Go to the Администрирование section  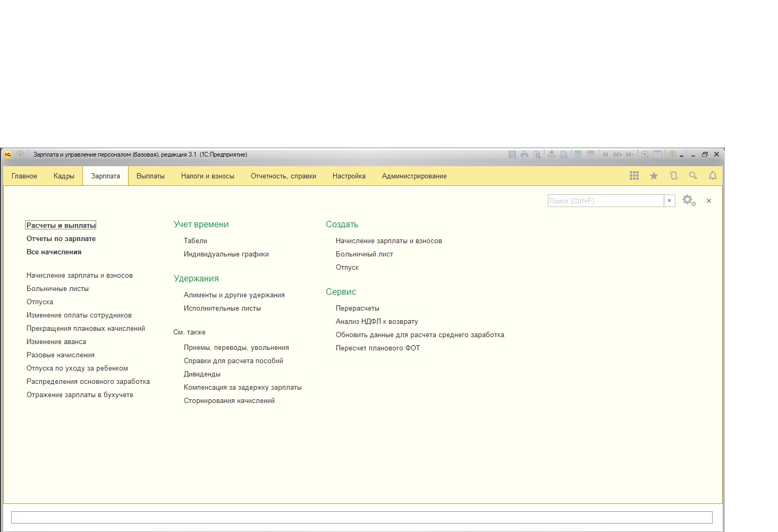pyautogui.click(x=415, y=176)
